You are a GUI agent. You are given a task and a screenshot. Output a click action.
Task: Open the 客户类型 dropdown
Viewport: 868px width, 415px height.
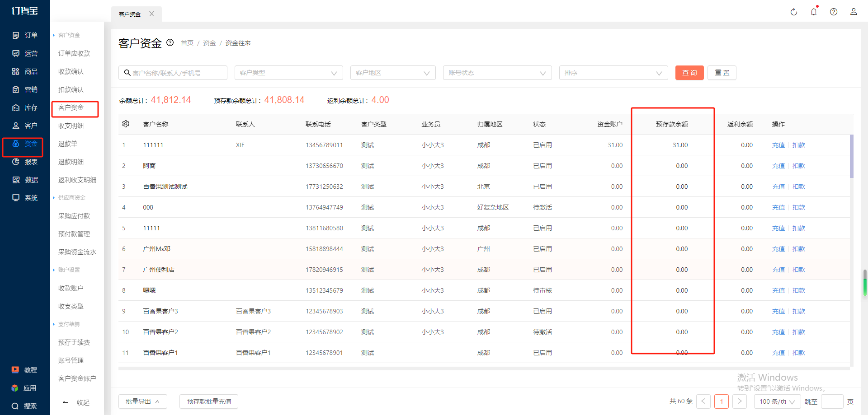288,73
